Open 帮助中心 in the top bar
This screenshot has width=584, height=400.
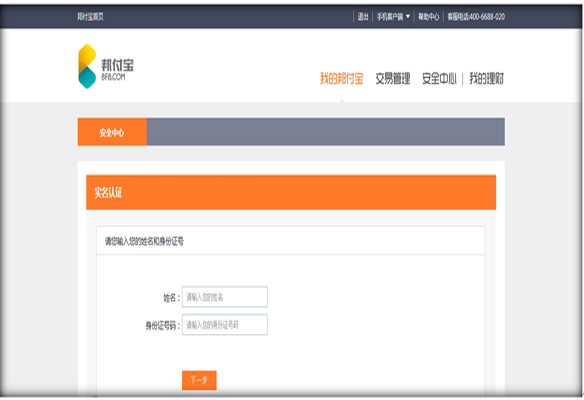pos(428,16)
